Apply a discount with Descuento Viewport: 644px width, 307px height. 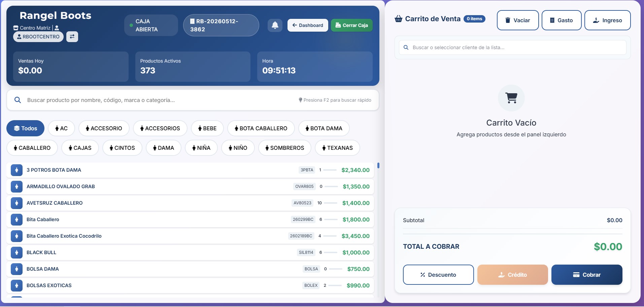point(438,275)
